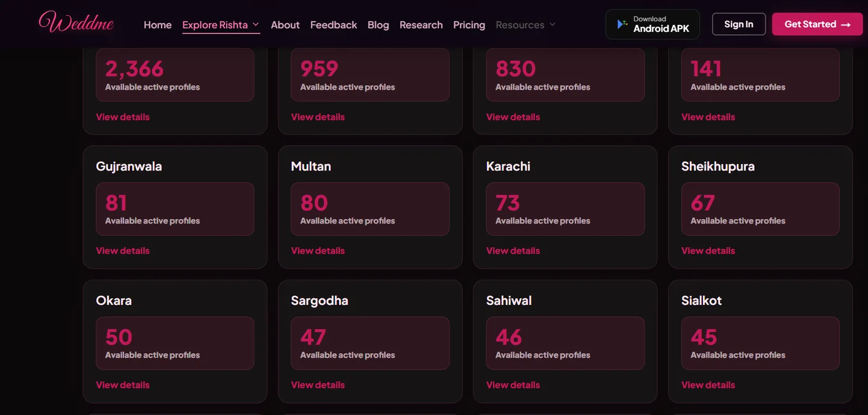Click Okara's 50 profile count

119,337
